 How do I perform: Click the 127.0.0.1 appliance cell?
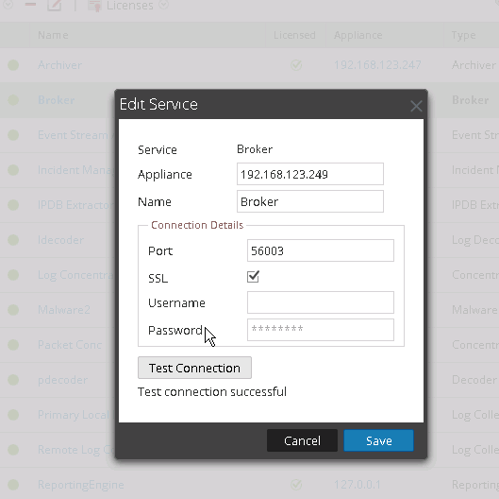point(357,484)
